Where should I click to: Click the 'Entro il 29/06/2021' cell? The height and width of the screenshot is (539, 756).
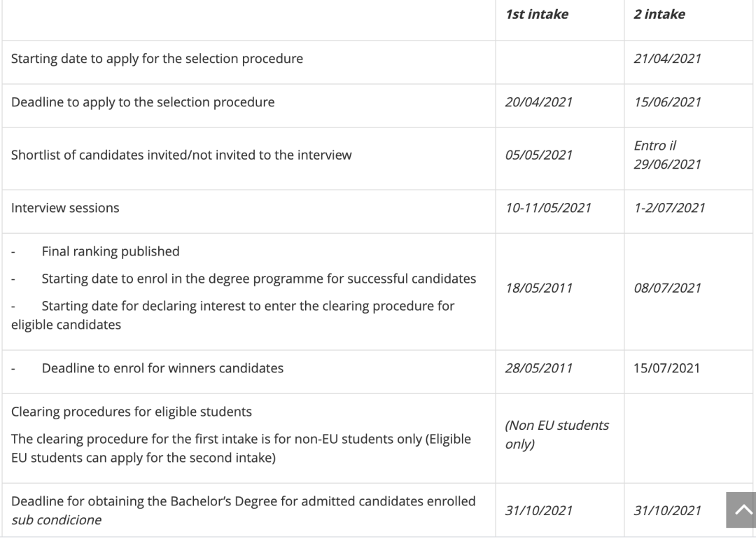(x=666, y=155)
